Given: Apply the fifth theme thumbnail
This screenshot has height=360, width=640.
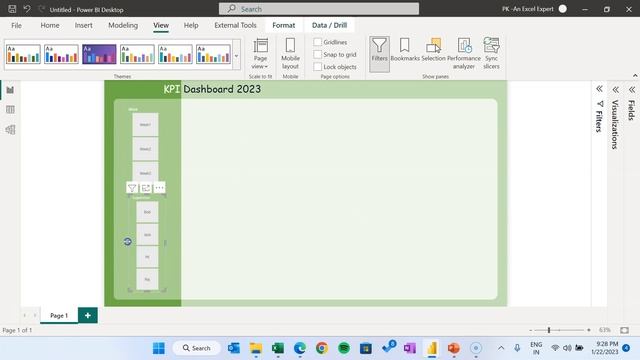Looking at the screenshot, I should (175, 54).
